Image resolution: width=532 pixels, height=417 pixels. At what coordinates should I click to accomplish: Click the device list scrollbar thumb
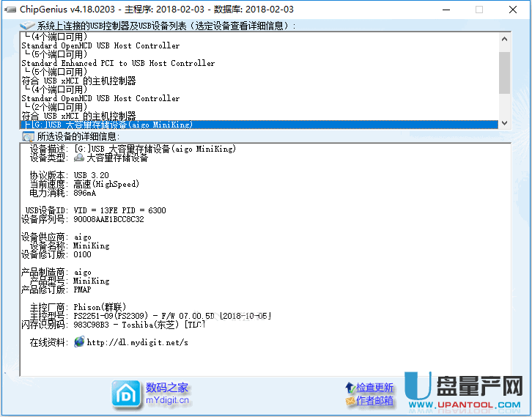click(x=504, y=72)
